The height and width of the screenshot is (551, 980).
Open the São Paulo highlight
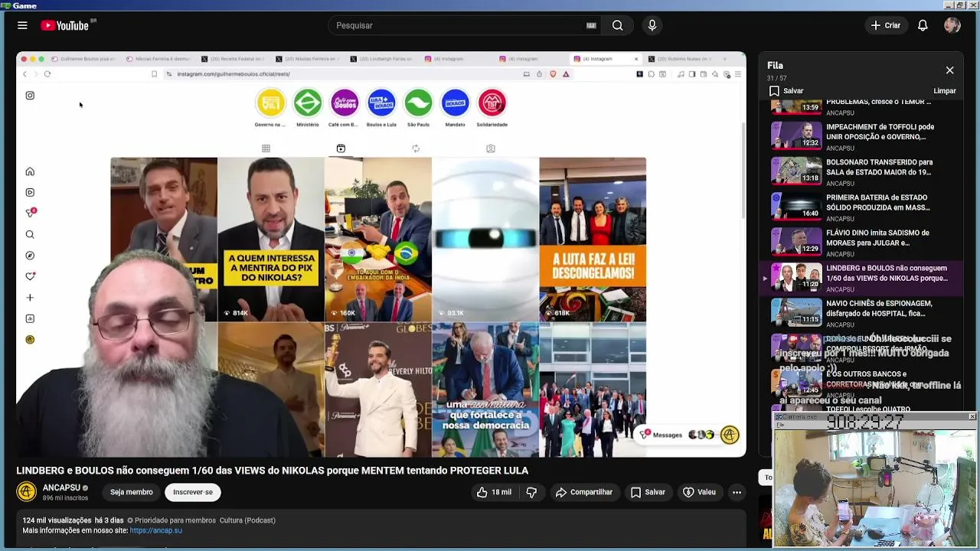click(418, 103)
